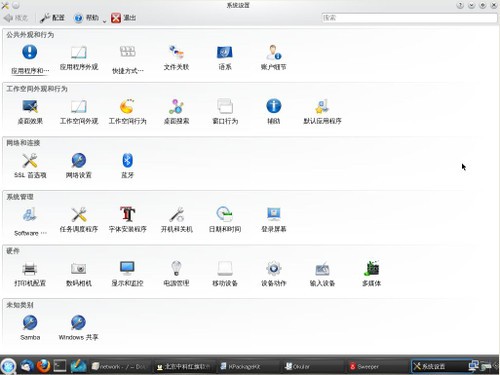
Task: Open 工作空间外观 workspace appearance
Action: click(x=79, y=111)
